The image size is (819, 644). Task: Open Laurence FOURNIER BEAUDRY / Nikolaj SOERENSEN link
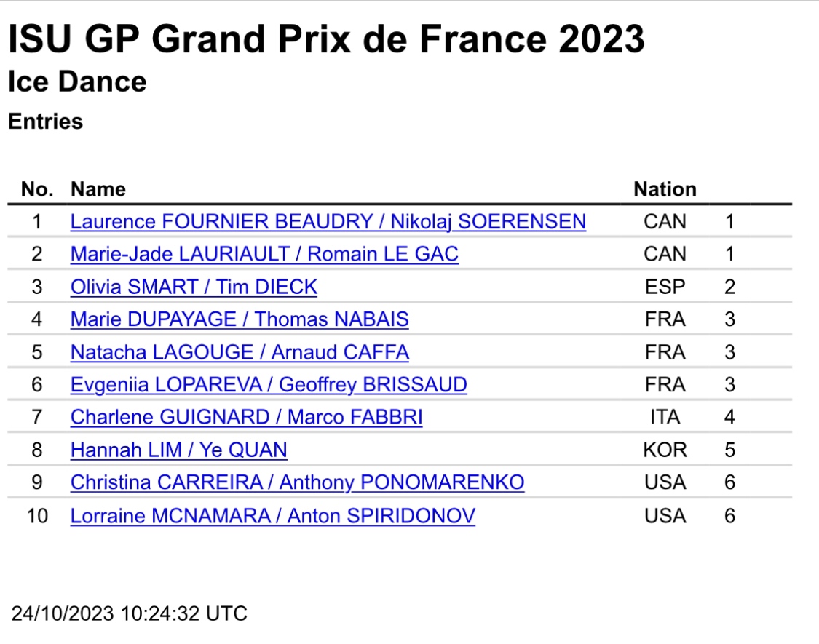328,221
